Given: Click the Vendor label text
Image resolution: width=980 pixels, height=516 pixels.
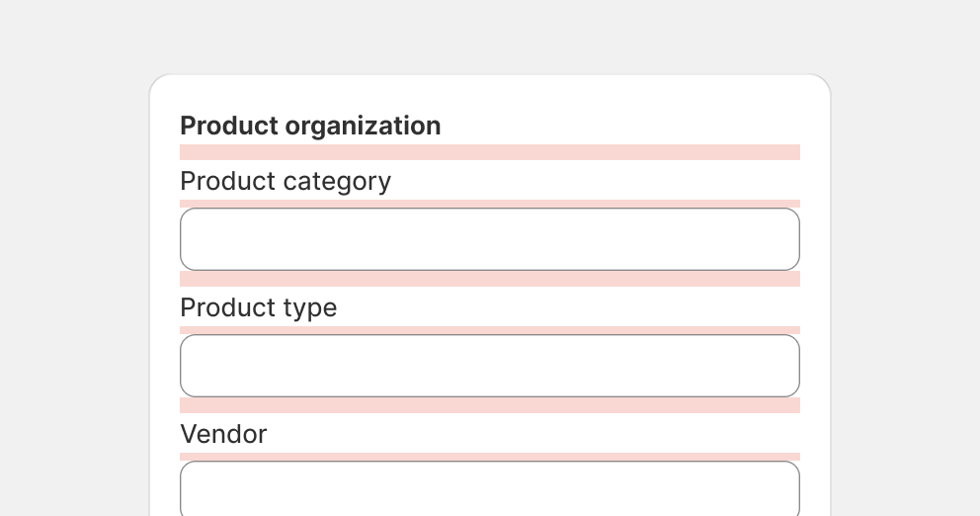Looking at the screenshot, I should tap(223, 434).
